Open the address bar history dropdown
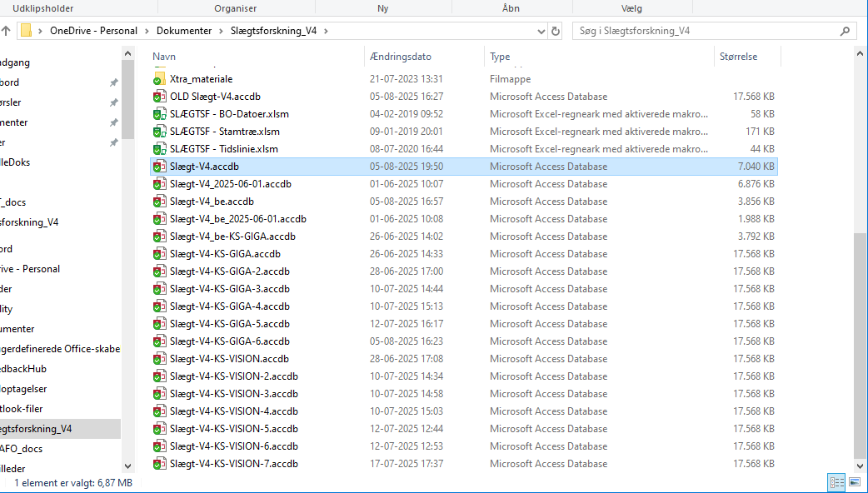The width and height of the screenshot is (868, 493). (x=541, y=31)
